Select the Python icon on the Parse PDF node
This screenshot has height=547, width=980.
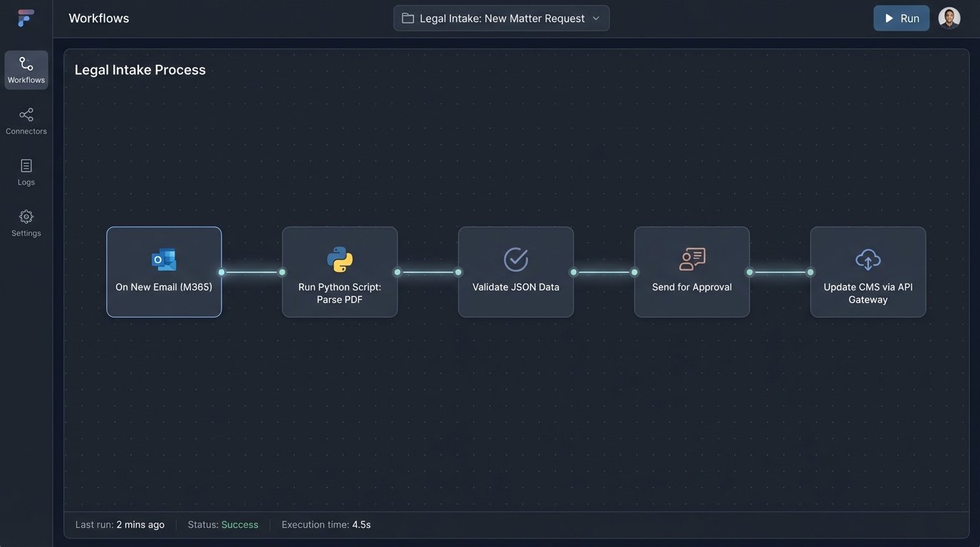click(x=340, y=259)
